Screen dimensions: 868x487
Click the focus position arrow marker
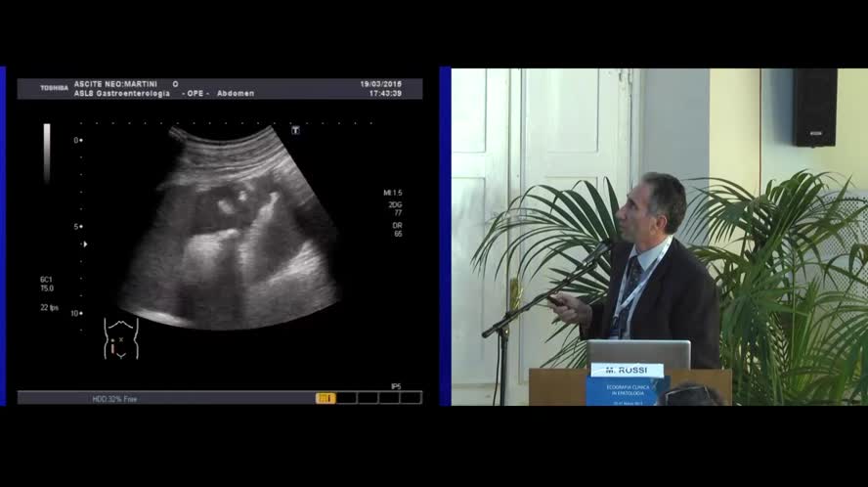click(x=84, y=243)
